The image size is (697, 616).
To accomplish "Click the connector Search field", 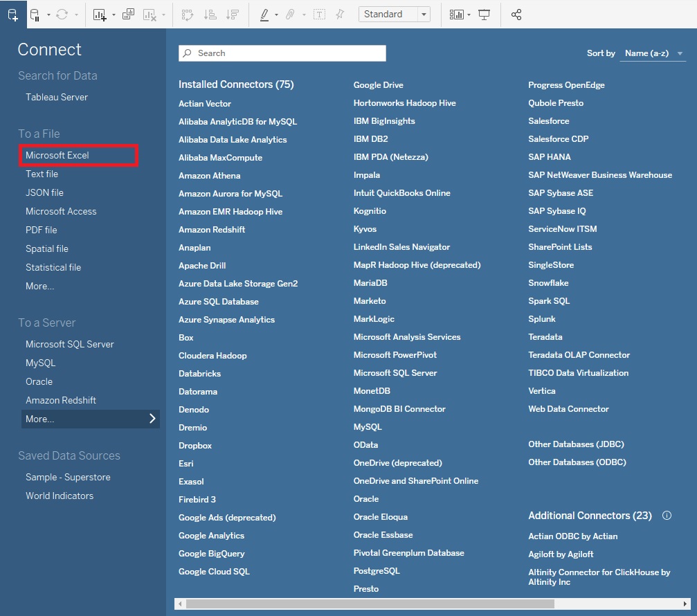I will click(x=282, y=53).
